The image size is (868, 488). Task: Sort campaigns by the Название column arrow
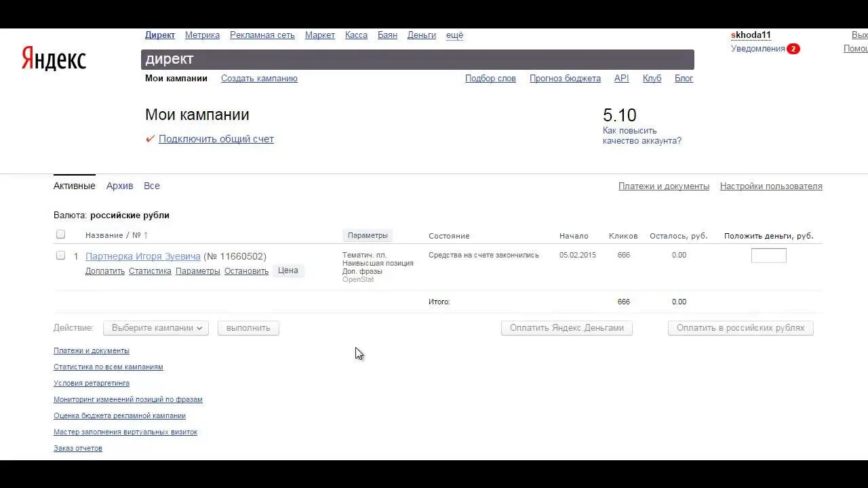(x=145, y=235)
